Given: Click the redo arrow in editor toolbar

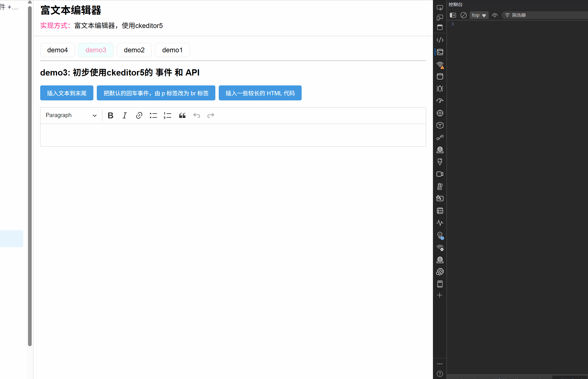Looking at the screenshot, I should [211, 115].
